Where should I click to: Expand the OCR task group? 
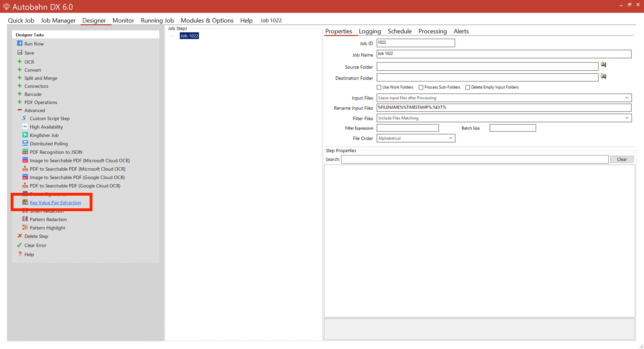click(19, 61)
